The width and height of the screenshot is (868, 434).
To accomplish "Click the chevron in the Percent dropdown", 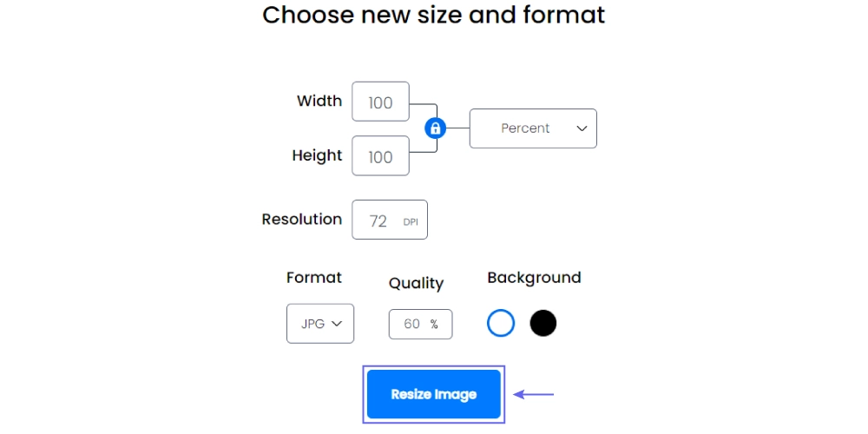I will click(x=582, y=128).
